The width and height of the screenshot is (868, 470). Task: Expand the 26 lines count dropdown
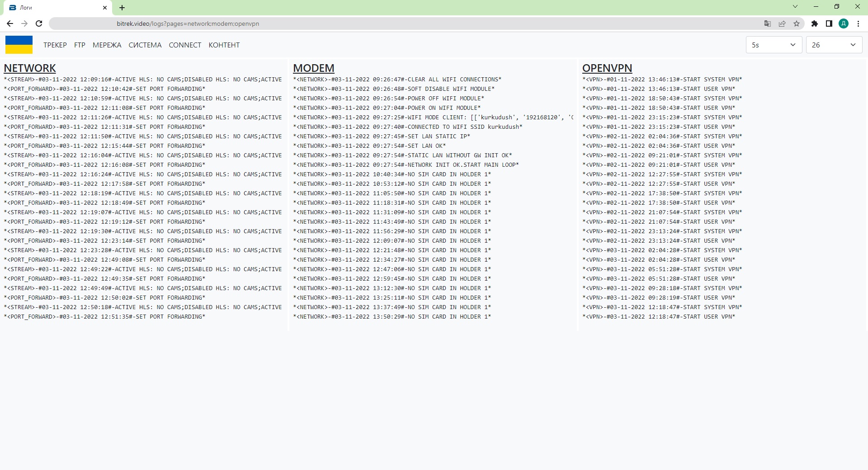(x=834, y=45)
